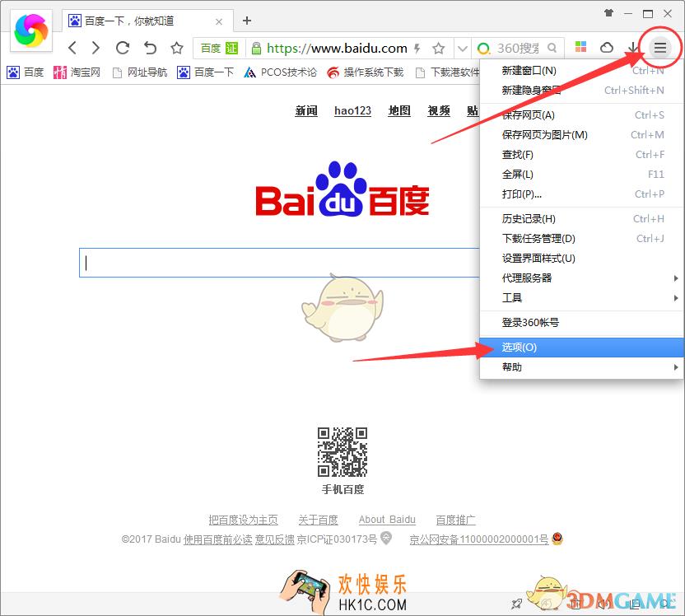The height and width of the screenshot is (616, 685).
Task: Click 使用百度前必读 link
Action: coord(217,539)
